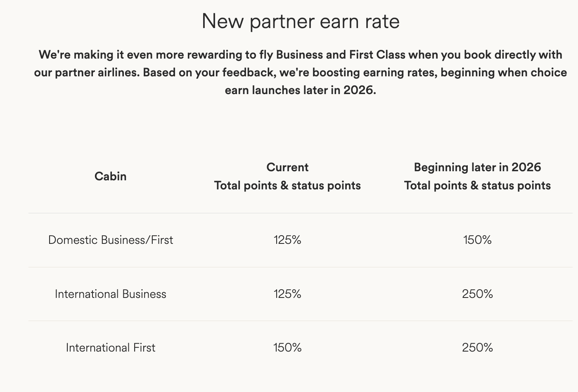Click the "International First" row label
This screenshot has height=392, width=578.
click(x=110, y=347)
